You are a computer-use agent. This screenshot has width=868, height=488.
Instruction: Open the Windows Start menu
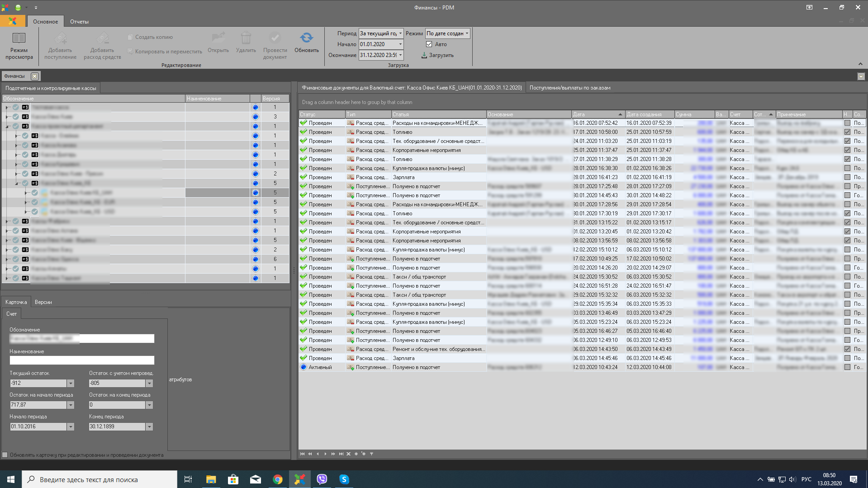(x=11, y=479)
